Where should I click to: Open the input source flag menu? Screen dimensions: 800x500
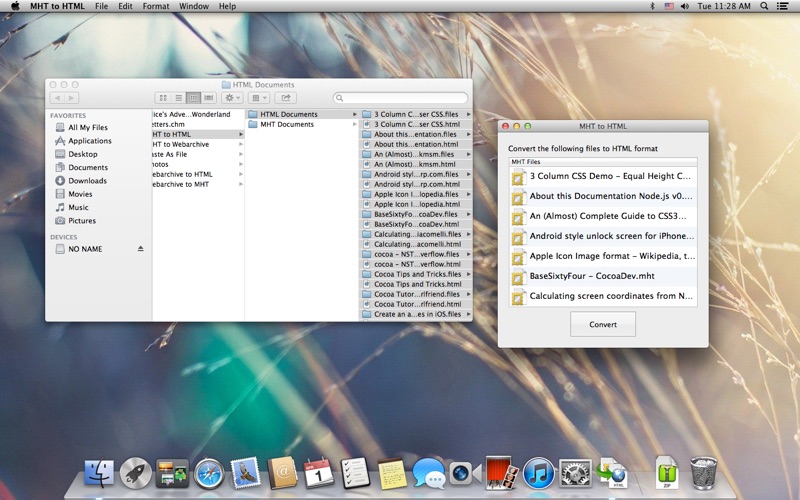coord(669,6)
